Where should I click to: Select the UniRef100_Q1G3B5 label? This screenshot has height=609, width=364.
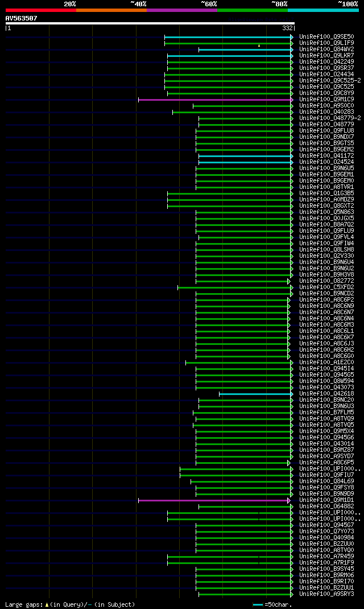(x=326, y=194)
